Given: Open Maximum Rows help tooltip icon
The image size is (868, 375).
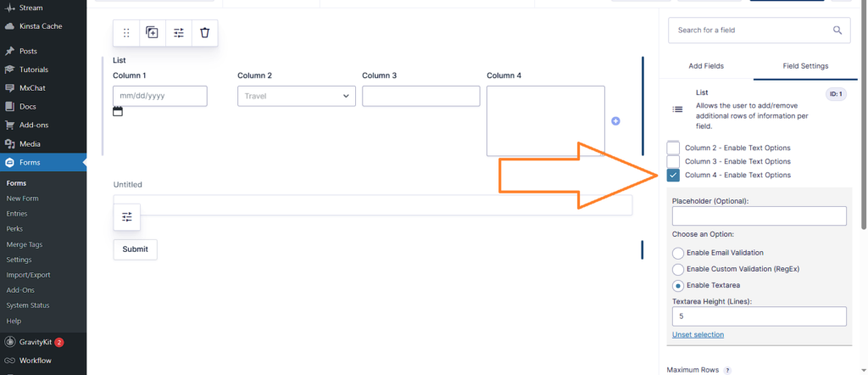Looking at the screenshot, I should [727, 370].
